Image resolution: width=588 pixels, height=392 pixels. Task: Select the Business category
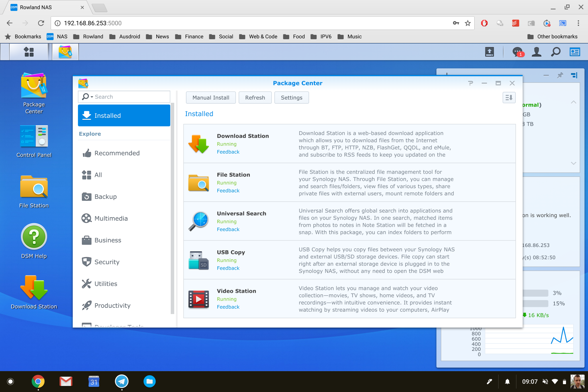click(124, 240)
